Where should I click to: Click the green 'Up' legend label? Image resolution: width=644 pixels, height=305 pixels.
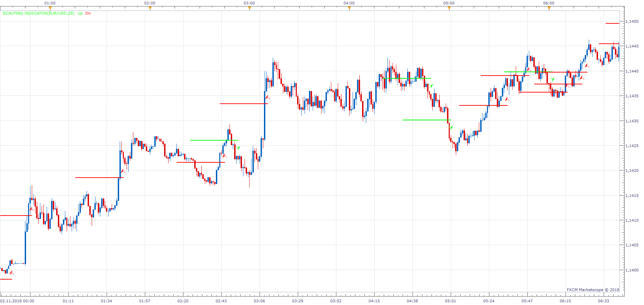[80, 13]
